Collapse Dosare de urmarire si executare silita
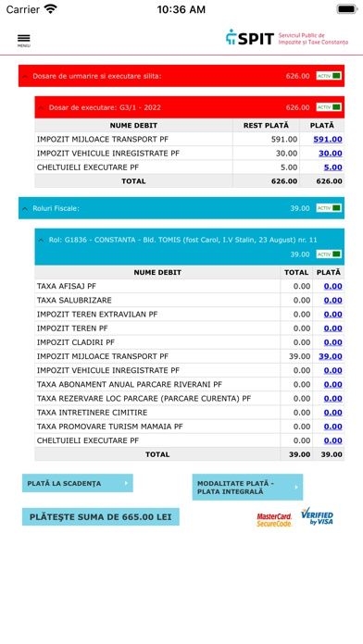This screenshot has width=363, height=644. click(x=25, y=76)
